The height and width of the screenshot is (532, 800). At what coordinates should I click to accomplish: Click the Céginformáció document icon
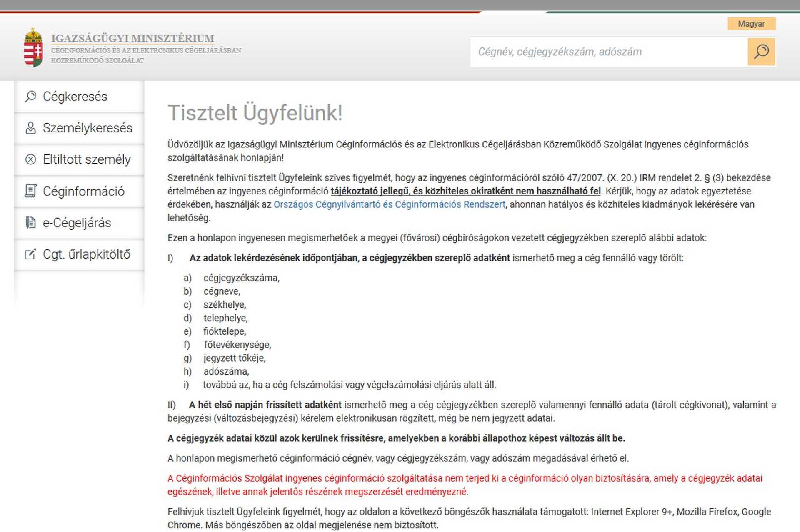tap(31, 191)
